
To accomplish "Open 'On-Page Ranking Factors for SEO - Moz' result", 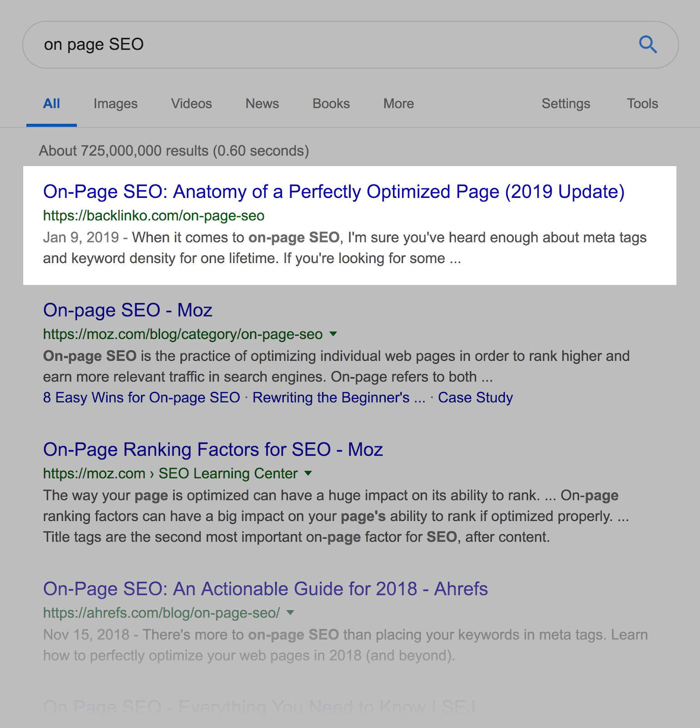I will [x=213, y=450].
